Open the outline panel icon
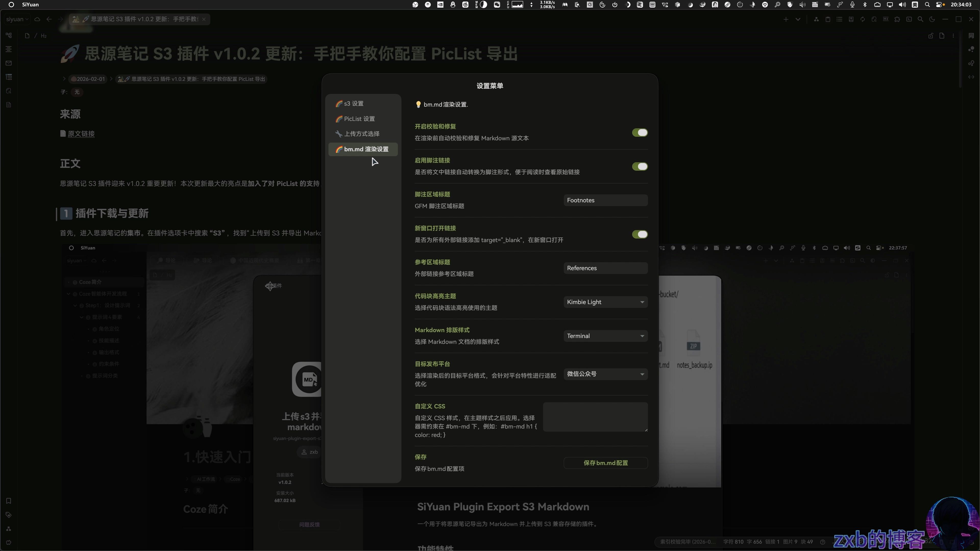 tap(9, 49)
